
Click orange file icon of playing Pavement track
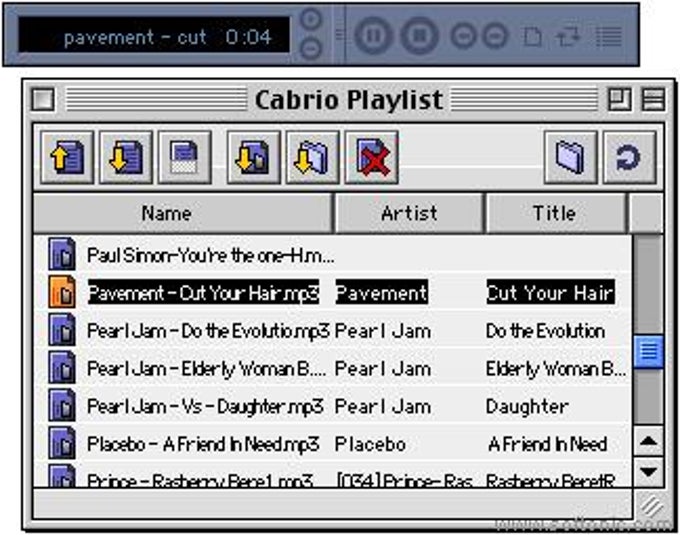[62, 293]
